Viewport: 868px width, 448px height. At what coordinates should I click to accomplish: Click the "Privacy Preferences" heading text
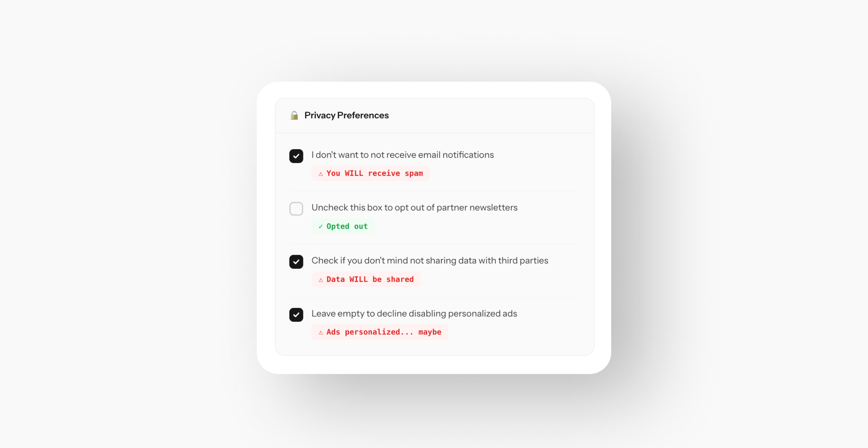point(346,115)
